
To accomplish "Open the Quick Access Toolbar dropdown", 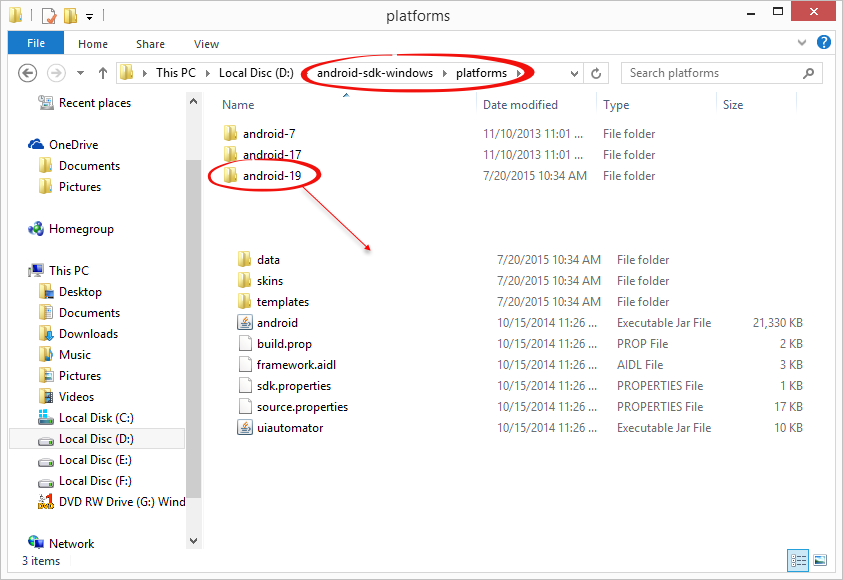I will click(x=90, y=16).
